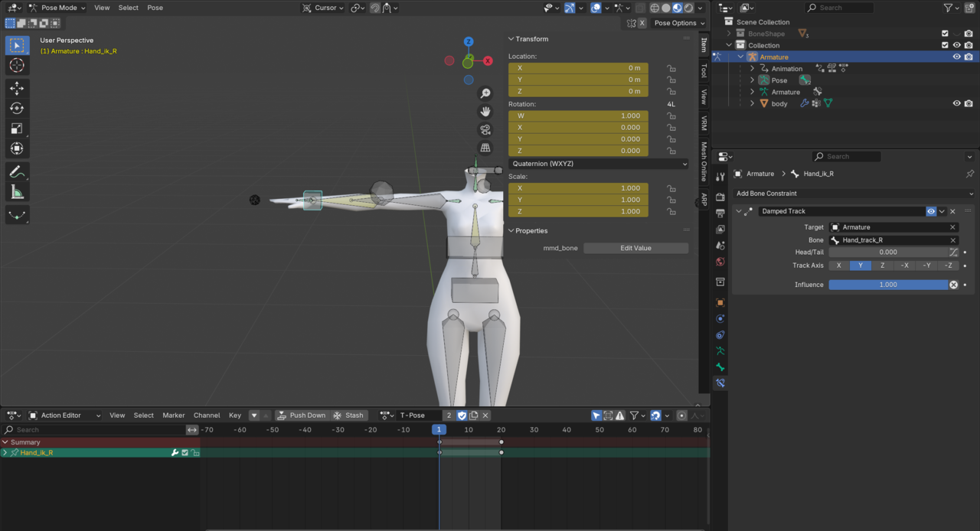
Task: Click the Stash button
Action: pyautogui.click(x=348, y=415)
